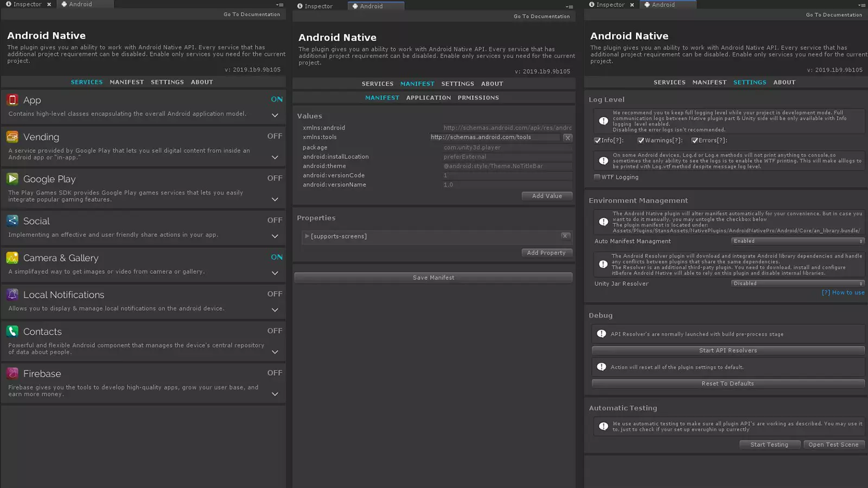Open the Auto Manifest Managment dropdown
This screenshot has height=488, width=868.
point(797,241)
